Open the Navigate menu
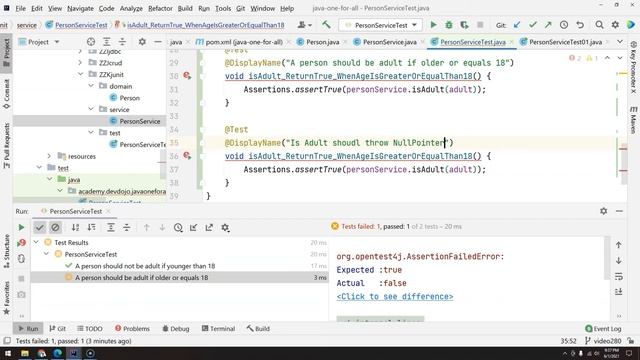This screenshot has width=640, height=360. point(80,8)
